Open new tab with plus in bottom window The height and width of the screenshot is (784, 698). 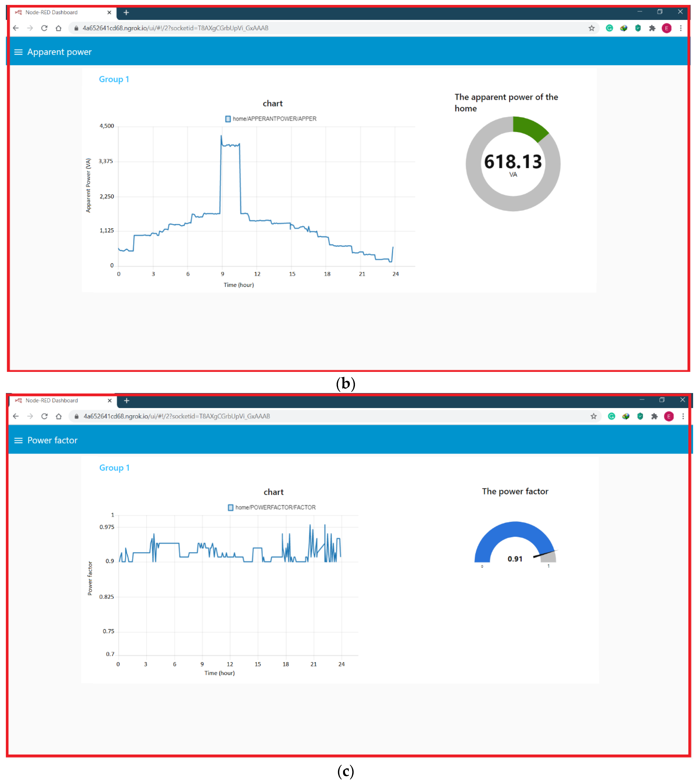point(127,400)
